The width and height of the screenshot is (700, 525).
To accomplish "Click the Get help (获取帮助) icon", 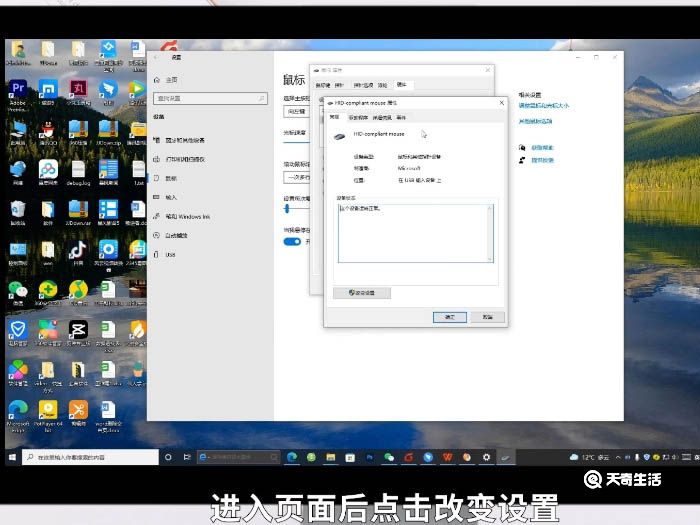I will 522,148.
